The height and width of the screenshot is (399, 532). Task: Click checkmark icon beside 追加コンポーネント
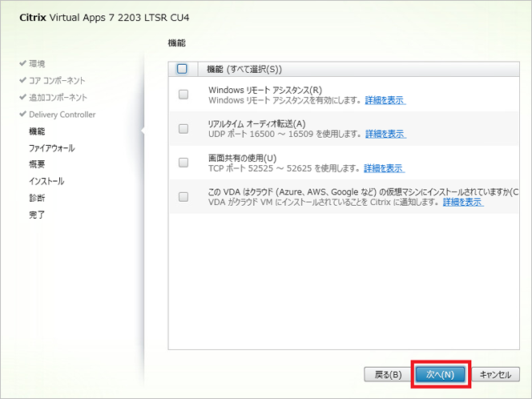pos(22,97)
